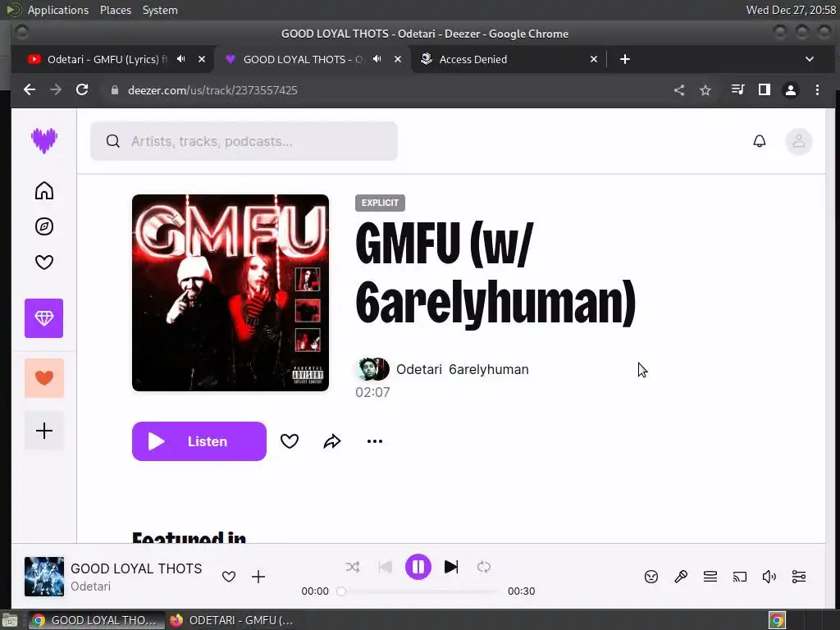Open Favorites heart in the sidebar

[x=44, y=262]
